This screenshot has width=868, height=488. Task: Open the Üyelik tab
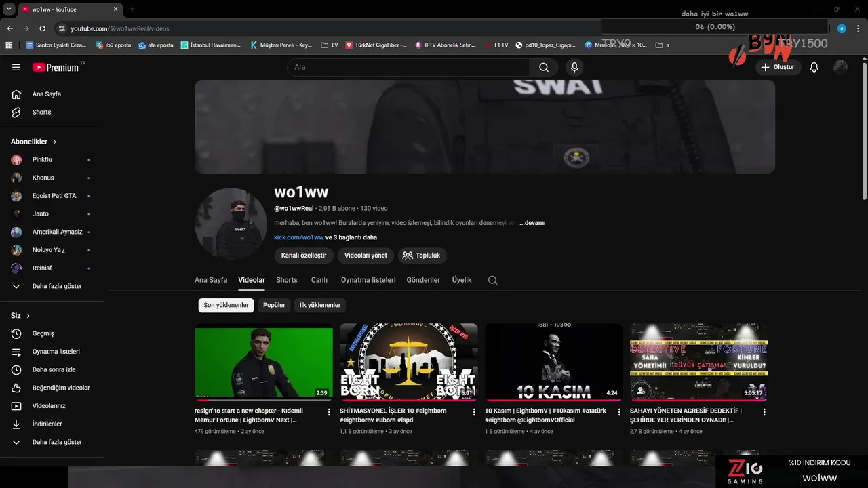[x=462, y=280]
